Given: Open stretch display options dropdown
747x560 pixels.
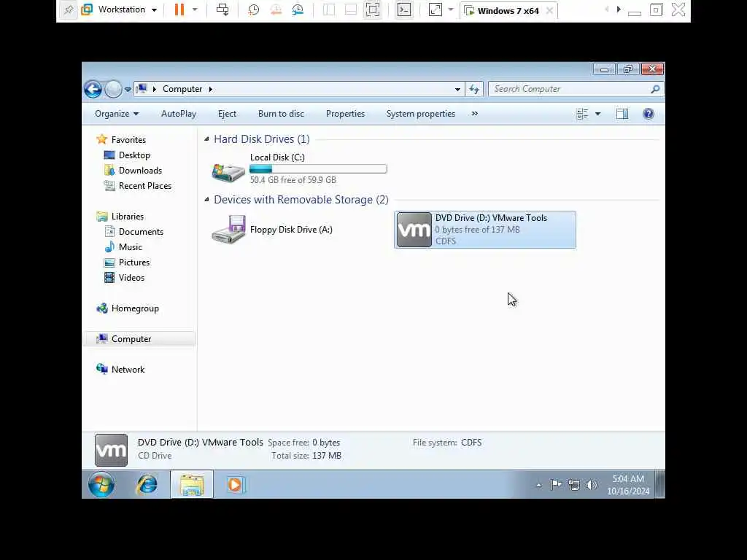Looking at the screenshot, I should (451, 10).
